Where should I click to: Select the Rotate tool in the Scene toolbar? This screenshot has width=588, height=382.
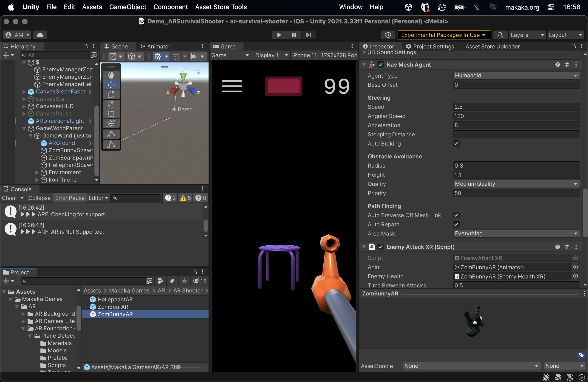pos(111,95)
